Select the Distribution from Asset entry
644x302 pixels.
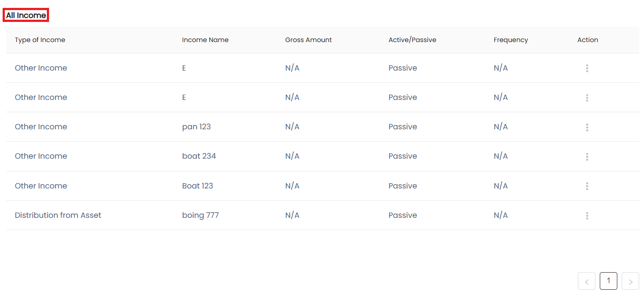click(x=58, y=215)
